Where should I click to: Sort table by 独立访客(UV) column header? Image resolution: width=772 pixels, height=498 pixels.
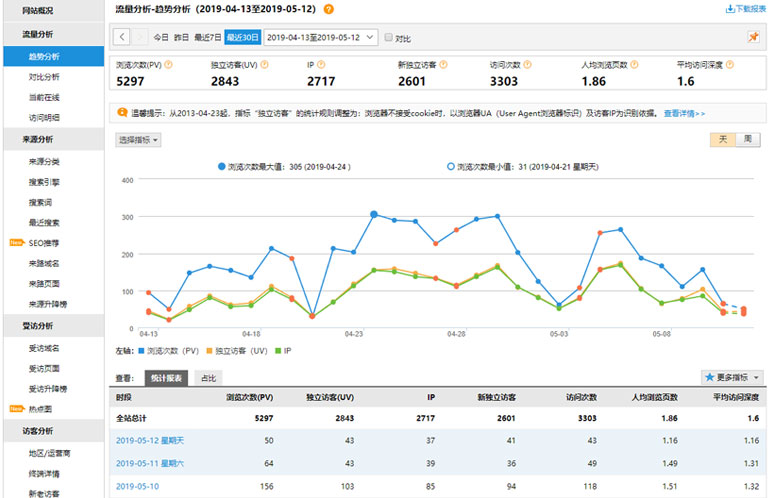(x=330, y=397)
